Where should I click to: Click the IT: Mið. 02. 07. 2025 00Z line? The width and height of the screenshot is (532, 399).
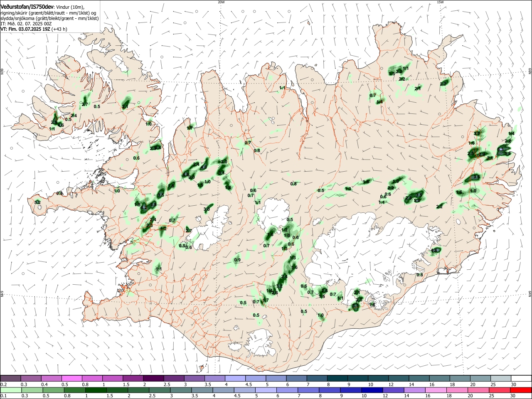(x=26, y=24)
